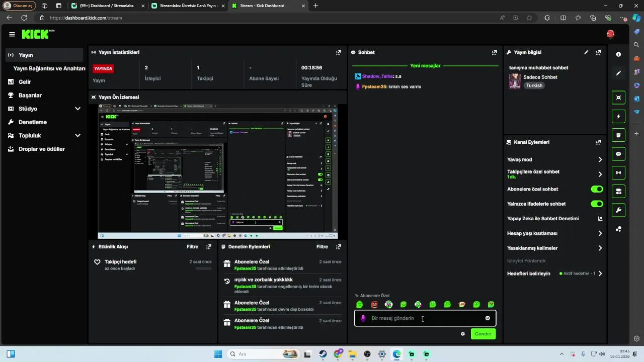
Task: Pick the first green emote in the emote row
Action: (x=359, y=305)
